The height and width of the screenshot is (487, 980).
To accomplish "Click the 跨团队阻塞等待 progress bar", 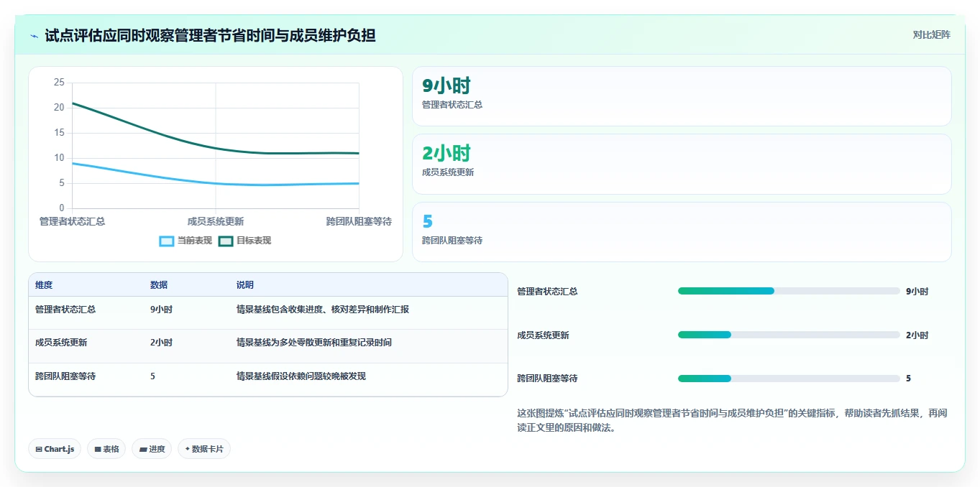I will tap(789, 379).
